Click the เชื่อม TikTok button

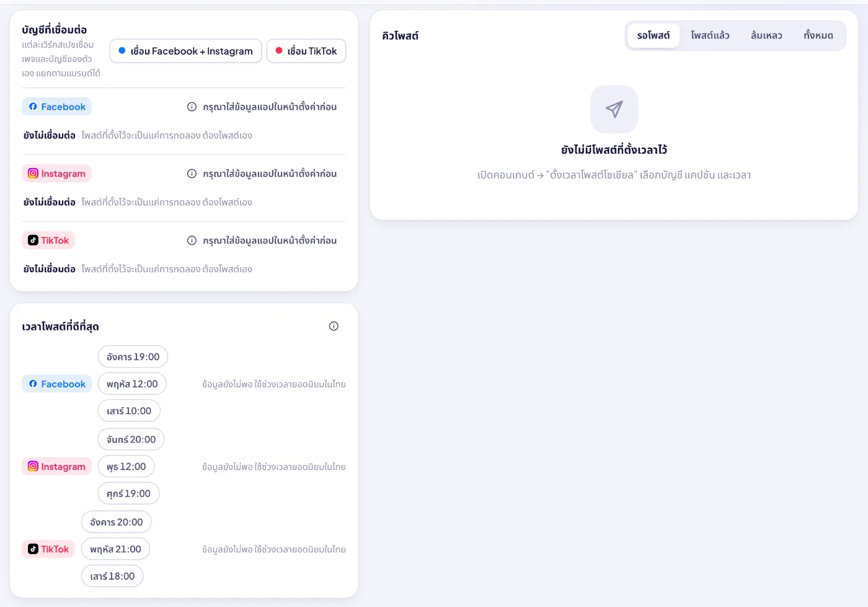pos(306,51)
